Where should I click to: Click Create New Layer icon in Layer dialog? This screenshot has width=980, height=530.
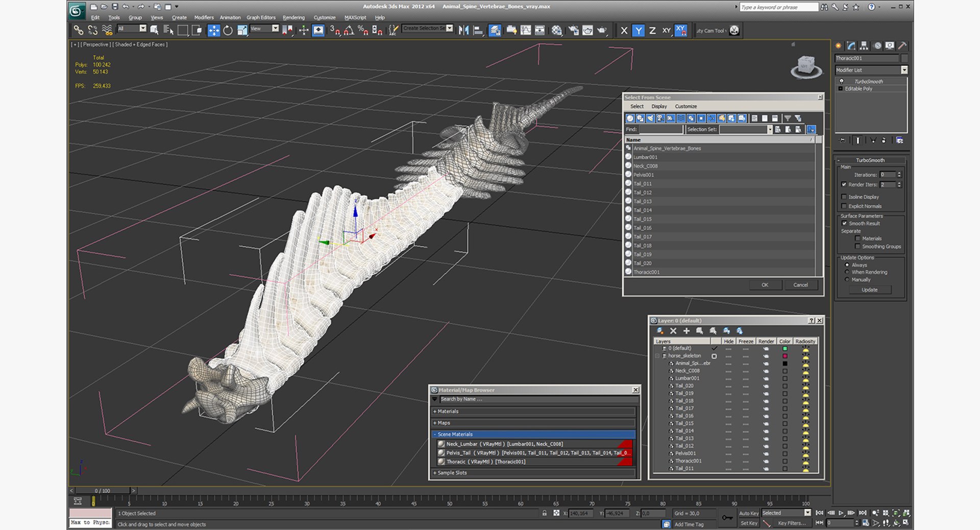click(x=660, y=331)
